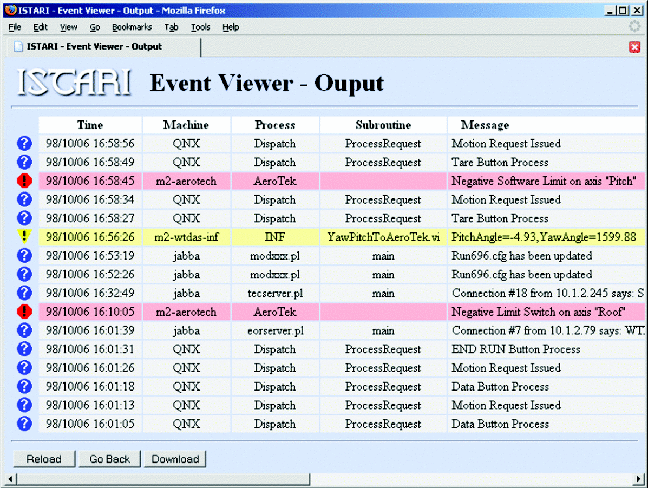
Task: Click the Firefox throbber icon in menu bar
Action: [x=633, y=27]
